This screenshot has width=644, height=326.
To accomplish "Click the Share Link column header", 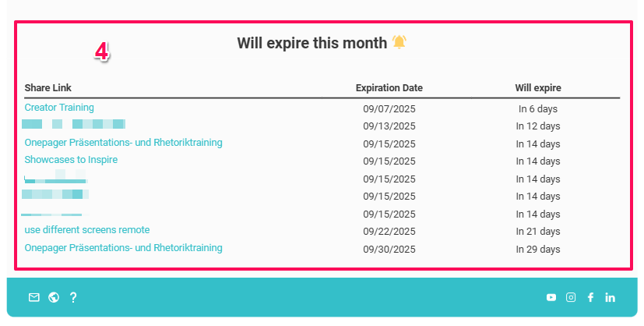I will (48, 88).
